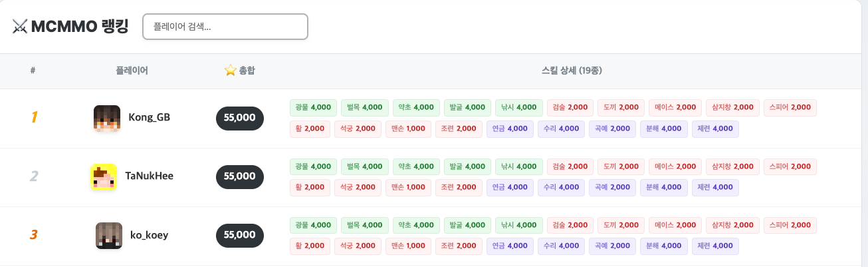Select the TaNukHee player name
Image resolution: width=868 pixels, height=267 pixels.
pos(150,176)
